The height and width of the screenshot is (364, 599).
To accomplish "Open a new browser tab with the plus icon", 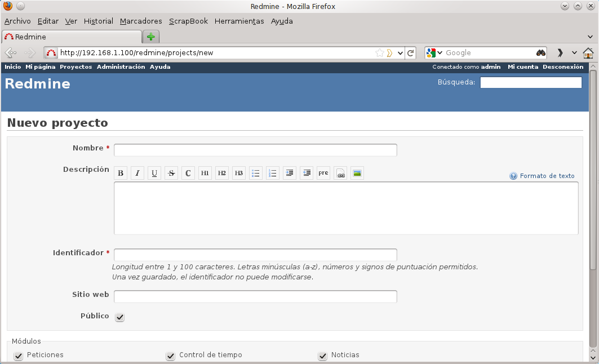I will pyautogui.click(x=151, y=37).
